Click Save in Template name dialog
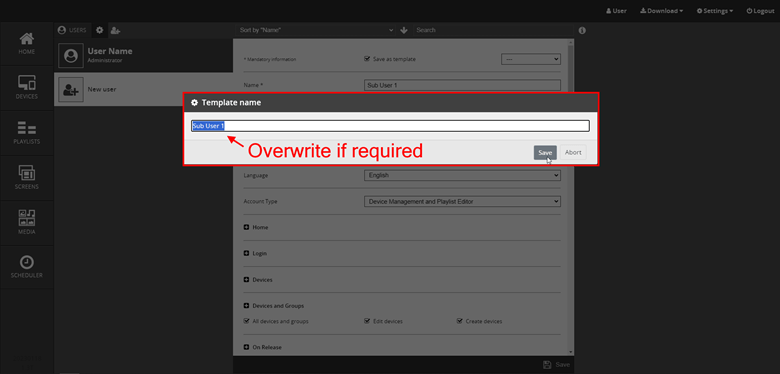The height and width of the screenshot is (374, 780). (x=545, y=153)
